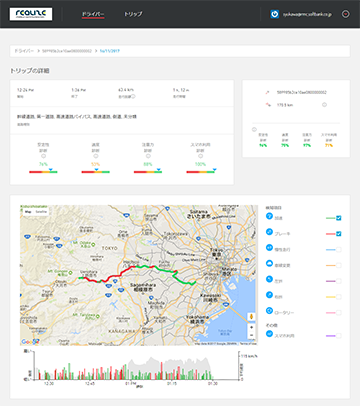Uncheck the red ブレーキ checkbox
Image resolution: width=360 pixels, height=406 pixels.
339,234
